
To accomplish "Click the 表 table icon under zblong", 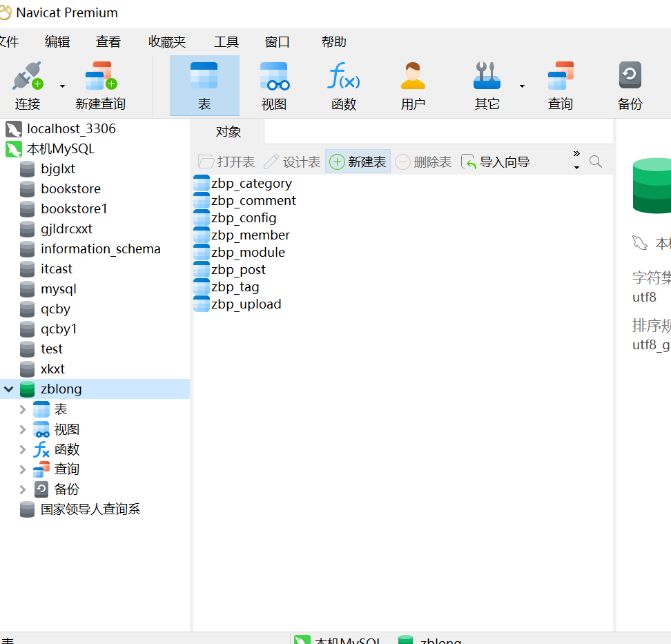I will click(41, 409).
